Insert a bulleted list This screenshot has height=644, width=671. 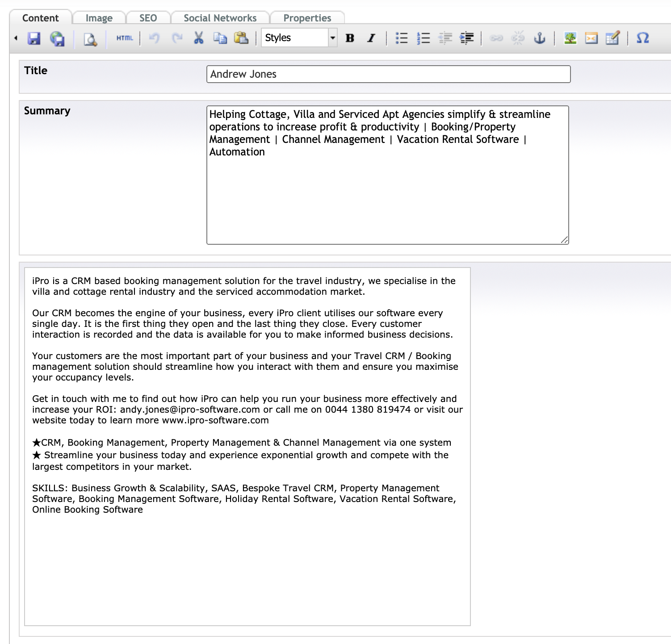[401, 38]
